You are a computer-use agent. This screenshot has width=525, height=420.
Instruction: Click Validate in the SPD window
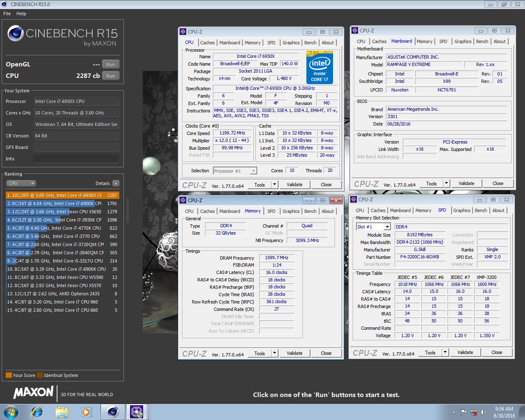pyautogui.click(x=465, y=352)
